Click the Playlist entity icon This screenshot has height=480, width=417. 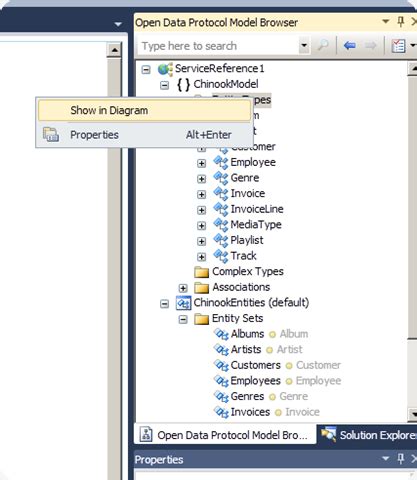pos(221,240)
